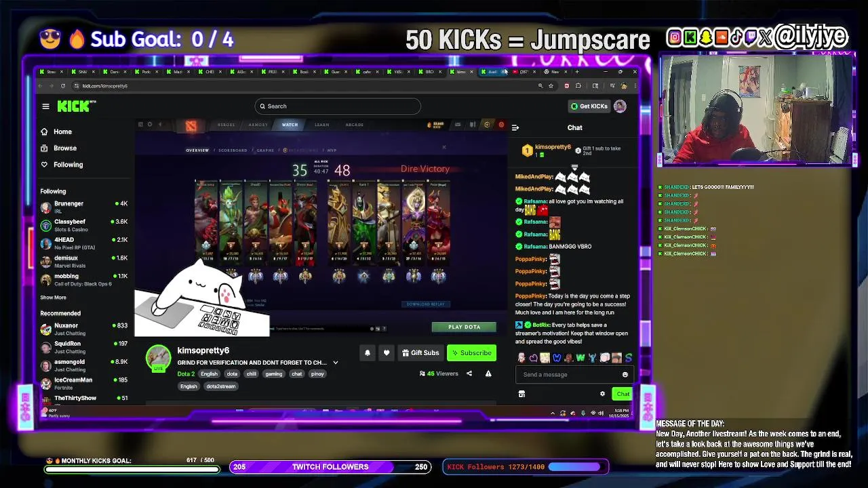Click the Dota red power quit icon
The width and height of the screenshot is (868, 488).
[x=501, y=125]
